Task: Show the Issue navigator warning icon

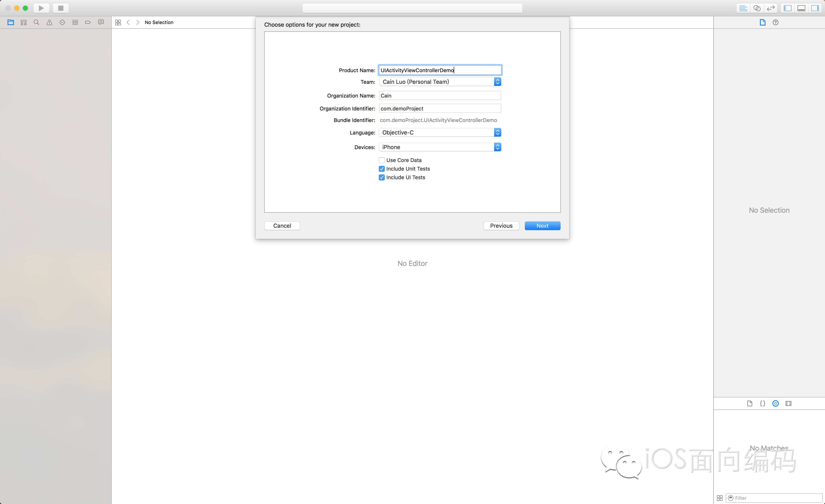Action: click(49, 22)
